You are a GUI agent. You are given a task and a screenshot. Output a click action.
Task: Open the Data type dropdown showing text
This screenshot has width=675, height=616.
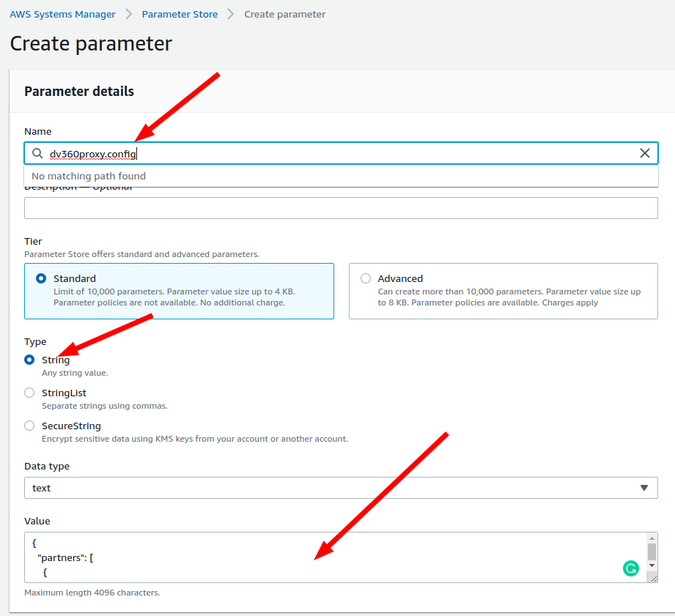[341, 488]
